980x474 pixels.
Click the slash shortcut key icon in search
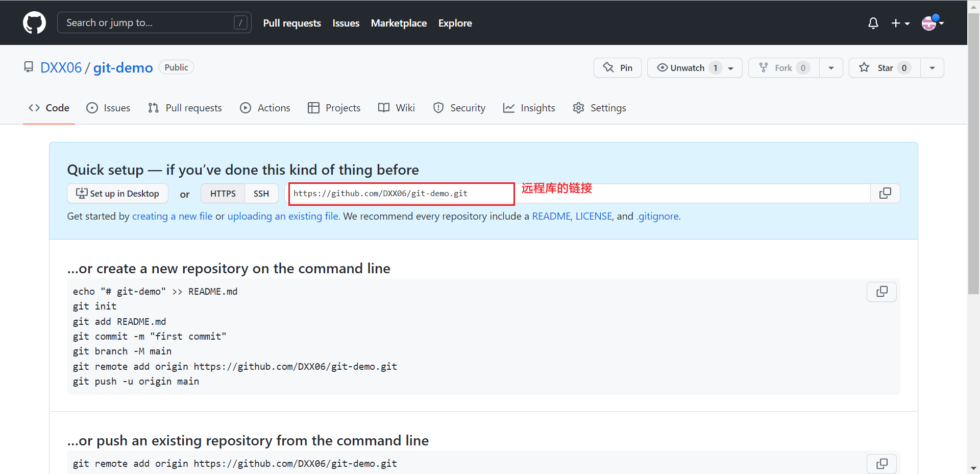240,22
